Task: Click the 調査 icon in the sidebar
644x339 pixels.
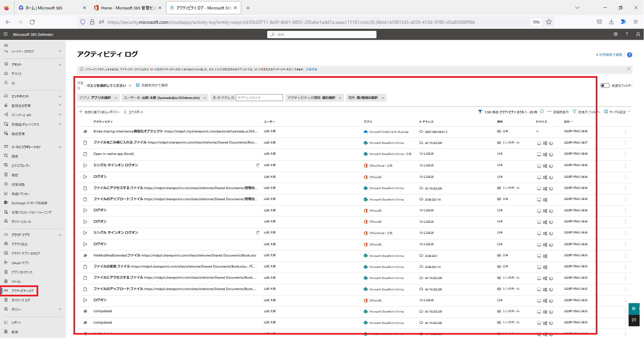Action: [x=6, y=156]
